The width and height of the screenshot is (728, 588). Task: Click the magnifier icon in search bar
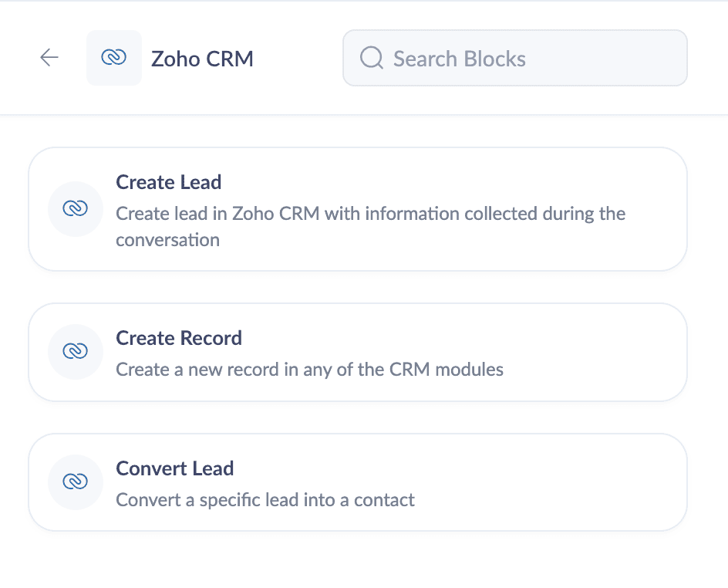pyautogui.click(x=372, y=58)
